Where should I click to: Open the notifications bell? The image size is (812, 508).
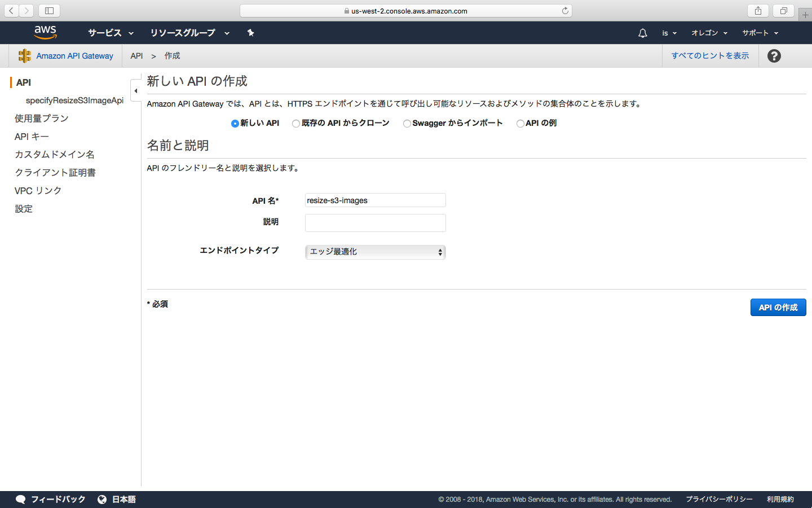coord(642,33)
